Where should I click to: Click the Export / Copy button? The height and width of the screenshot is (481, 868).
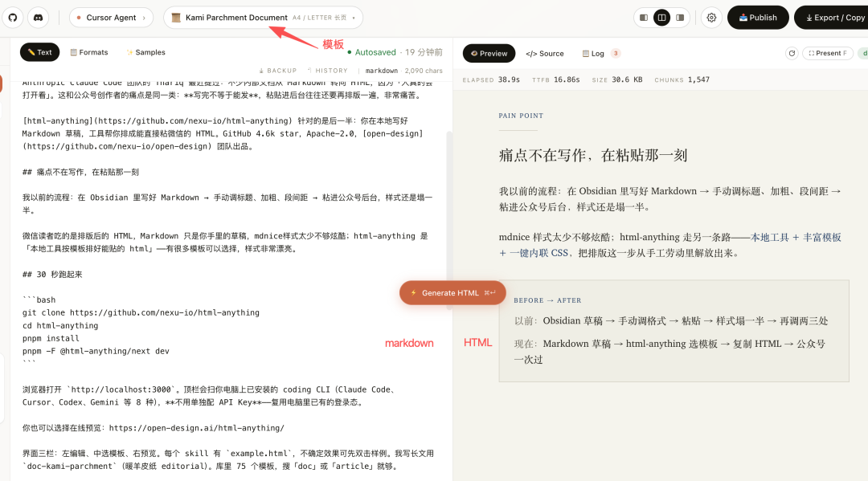pyautogui.click(x=832, y=18)
